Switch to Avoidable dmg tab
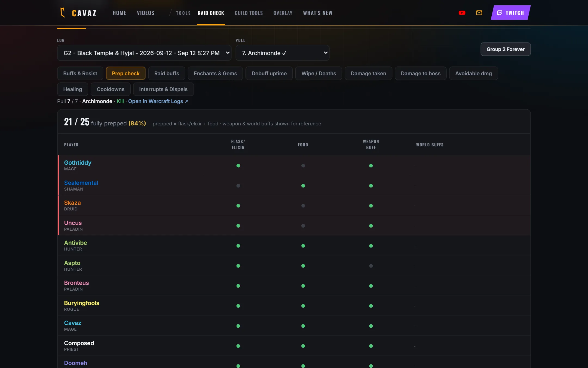This screenshot has width=588, height=368. point(473,73)
